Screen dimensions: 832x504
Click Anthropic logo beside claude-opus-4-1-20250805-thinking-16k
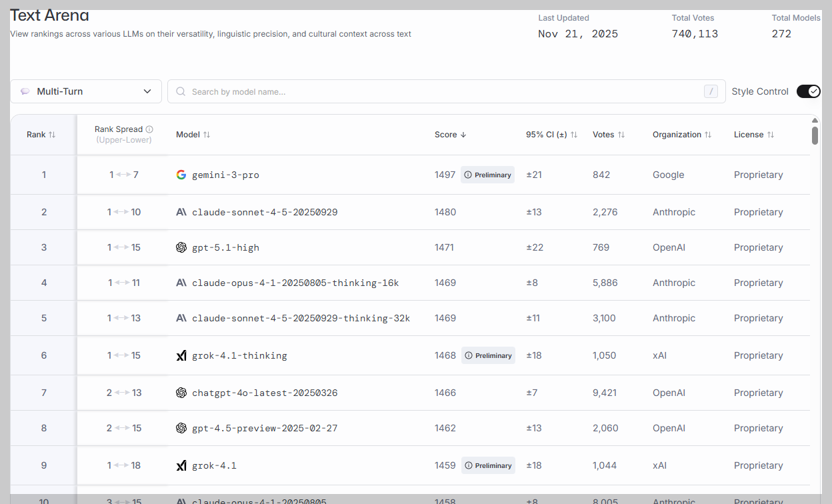click(181, 283)
